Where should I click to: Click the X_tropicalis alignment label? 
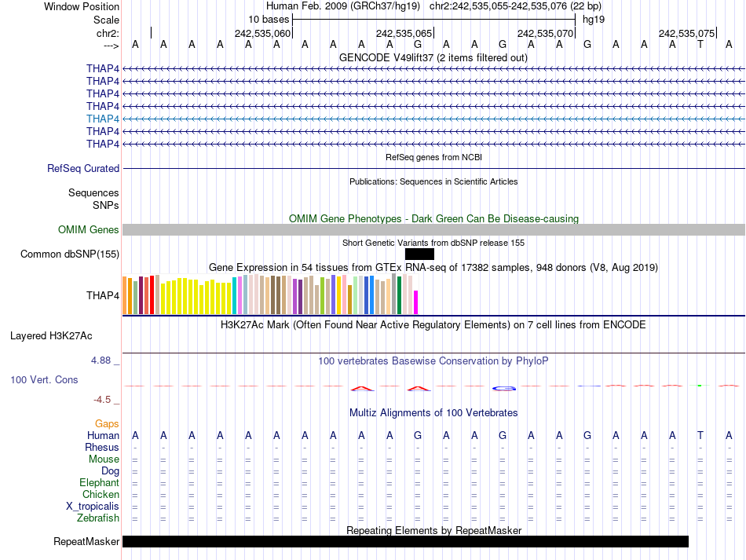click(93, 507)
